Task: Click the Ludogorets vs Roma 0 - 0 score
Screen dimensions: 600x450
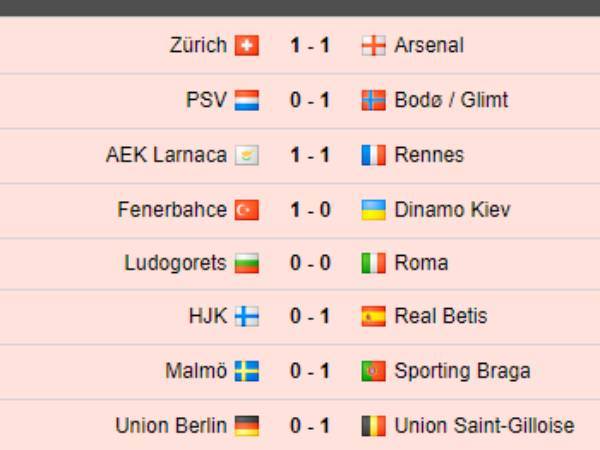Action: [310, 263]
